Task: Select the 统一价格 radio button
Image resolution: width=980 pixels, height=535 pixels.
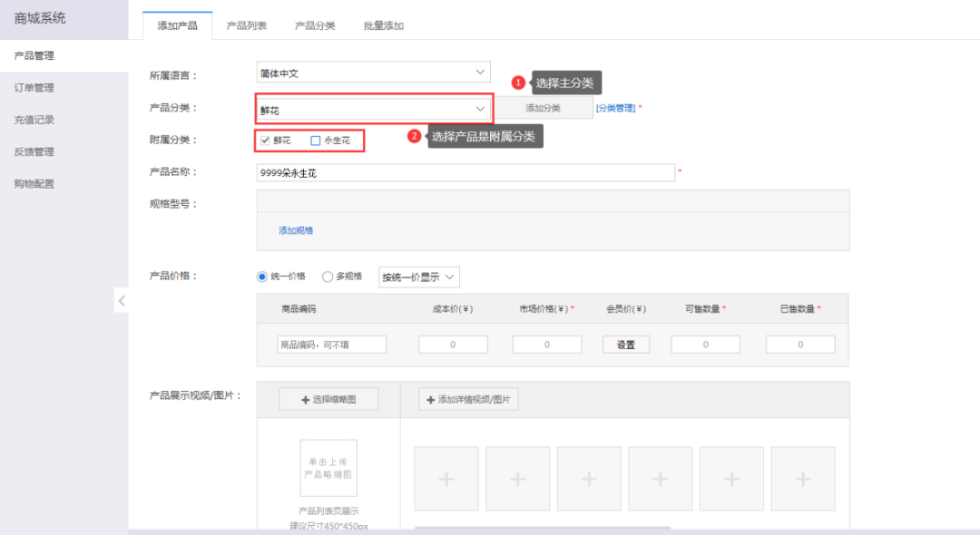Action: (262, 277)
